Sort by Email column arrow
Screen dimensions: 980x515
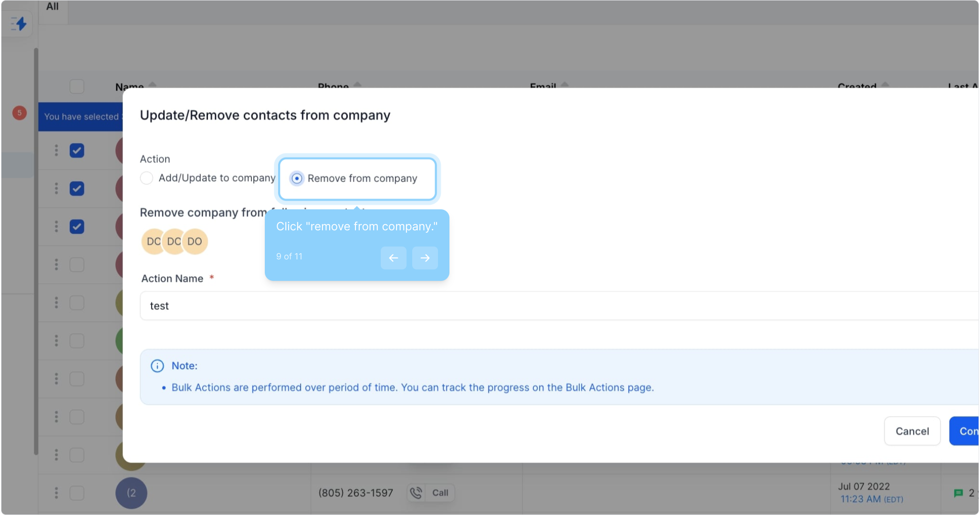click(x=564, y=84)
